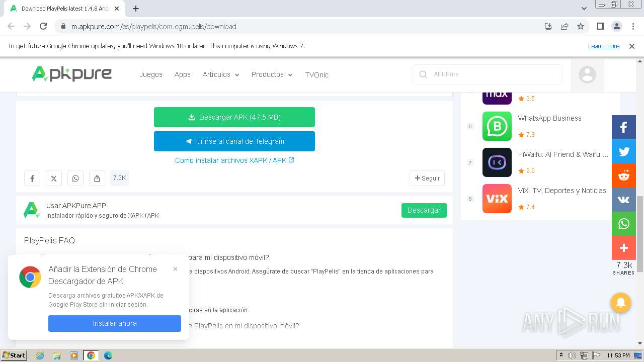Open the Windows Start button
The height and width of the screenshot is (362, 644).
point(14,355)
